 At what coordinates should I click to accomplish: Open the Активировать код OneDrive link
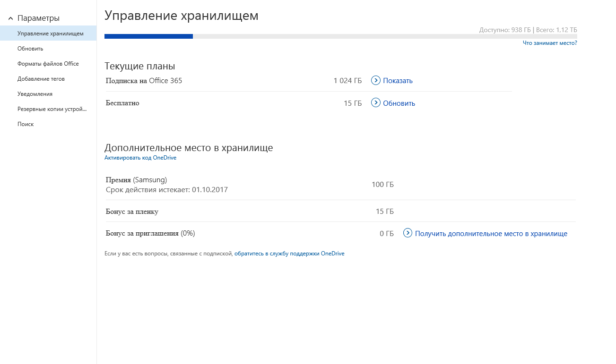pyautogui.click(x=140, y=158)
